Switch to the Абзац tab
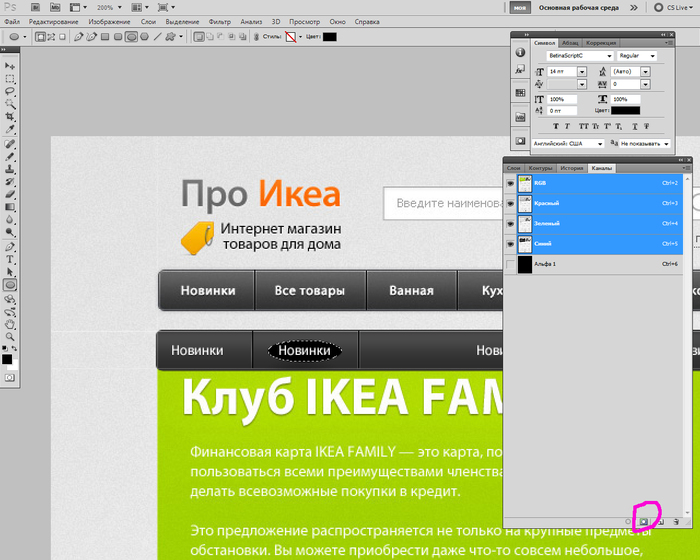This screenshot has width=700, height=560. tap(570, 43)
